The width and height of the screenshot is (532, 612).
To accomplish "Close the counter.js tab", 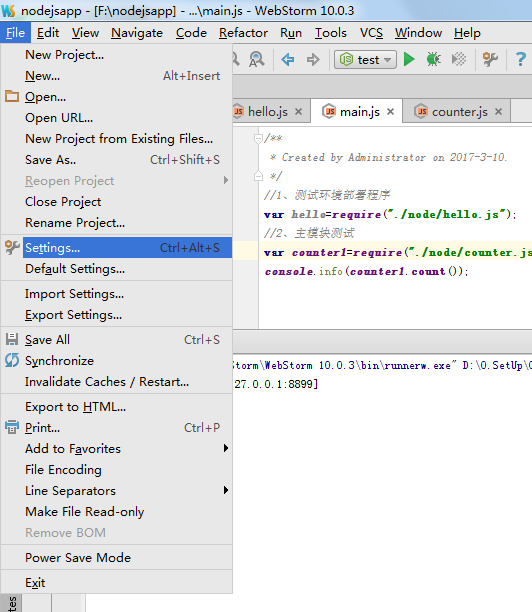I will click(498, 112).
